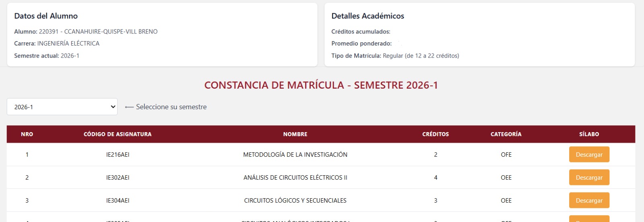
Task: Click the Datos del Alumno heading
Action: coord(46,16)
